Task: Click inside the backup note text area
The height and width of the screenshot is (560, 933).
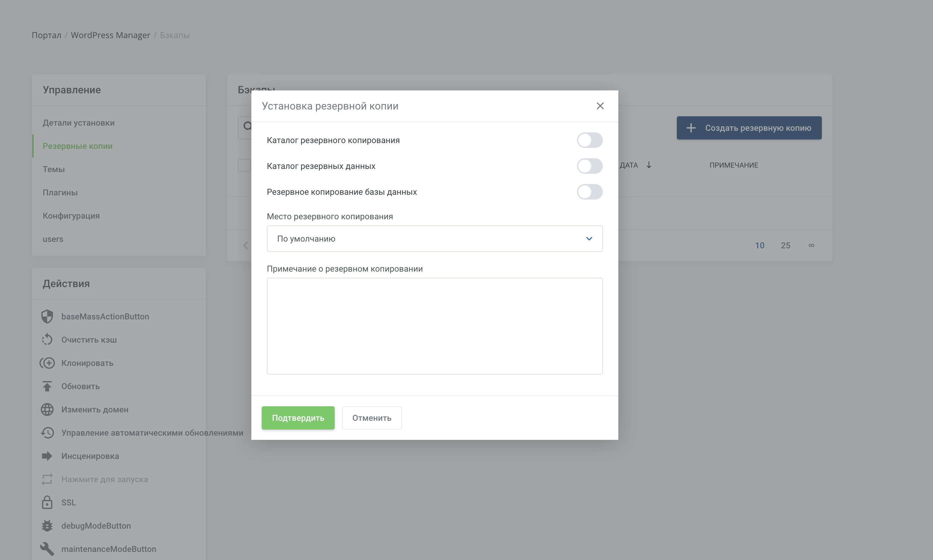Action: (x=435, y=326)
